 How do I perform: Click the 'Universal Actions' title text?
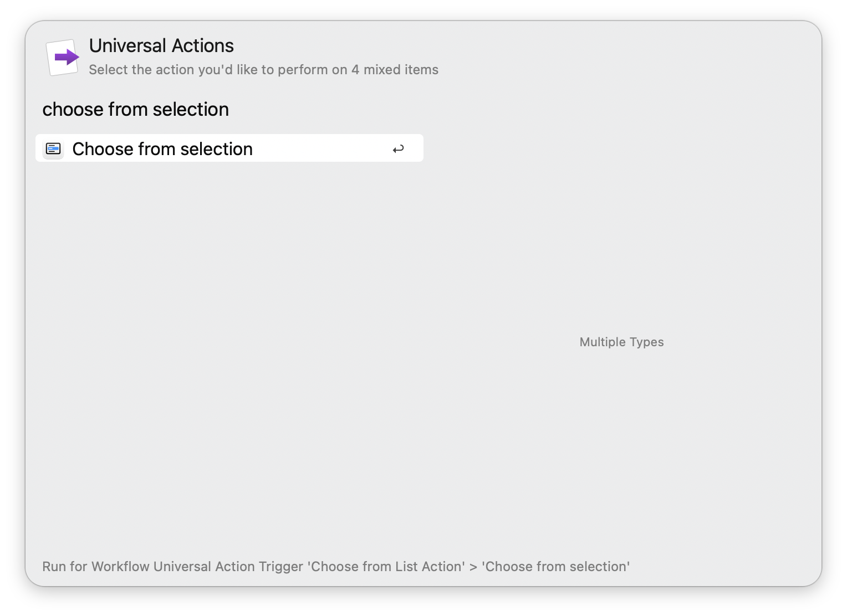(161, 45)
